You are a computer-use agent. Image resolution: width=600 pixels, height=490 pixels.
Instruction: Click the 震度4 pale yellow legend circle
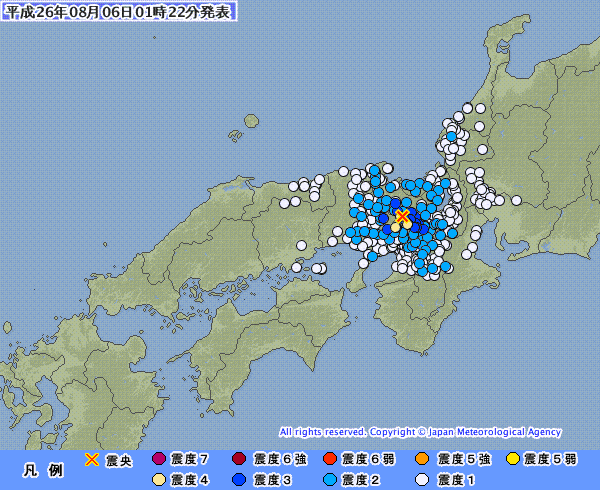159,480
